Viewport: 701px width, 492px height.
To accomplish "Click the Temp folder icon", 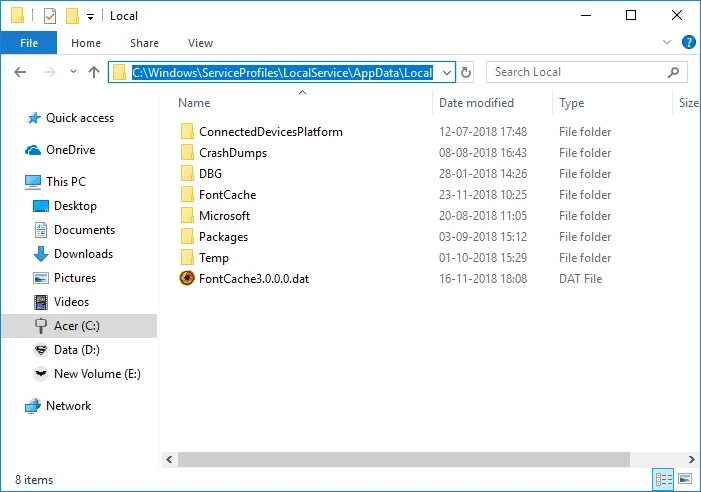I will pyautogui.click(x=187, y=257).
